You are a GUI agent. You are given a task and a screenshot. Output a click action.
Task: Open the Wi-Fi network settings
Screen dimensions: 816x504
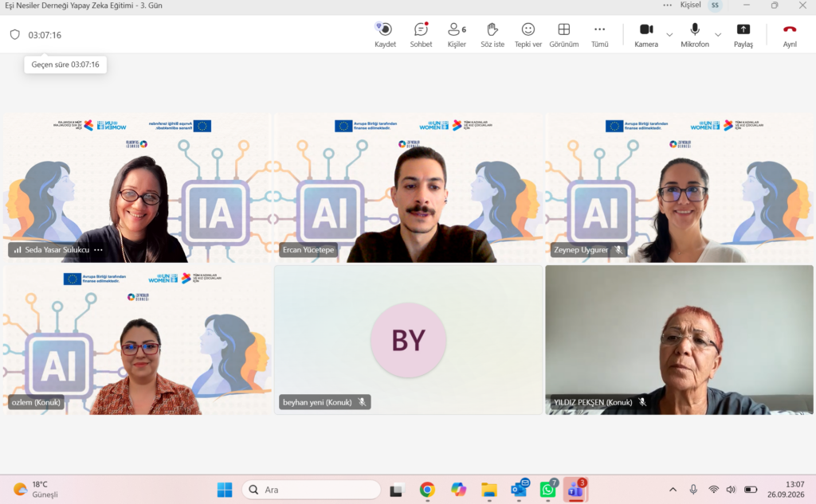(x=713, y=490)
